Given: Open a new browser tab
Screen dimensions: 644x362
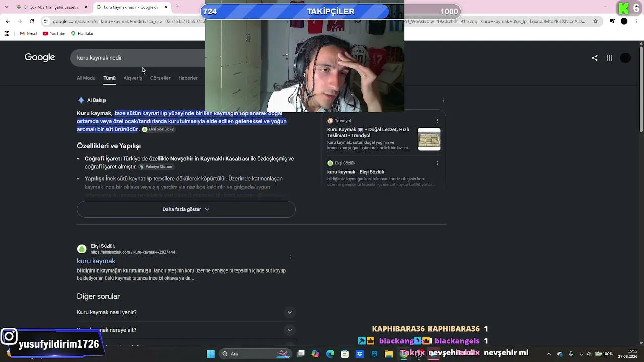Looking at the screenshot, I should click(x=178, y=7).
